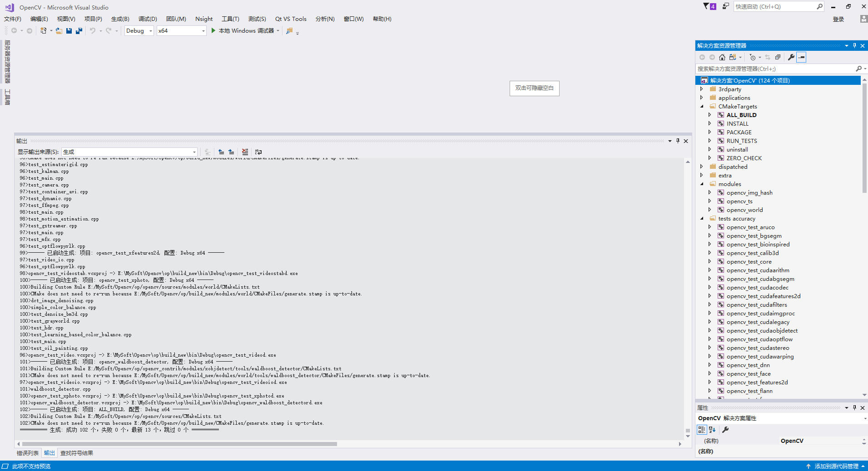Pin the Solution Explorer panel

pyautogui.click(x=854, y=45)
